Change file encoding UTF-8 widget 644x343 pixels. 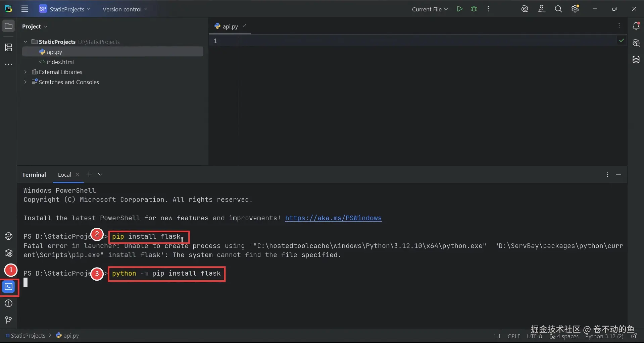click(x=534, y=336)
